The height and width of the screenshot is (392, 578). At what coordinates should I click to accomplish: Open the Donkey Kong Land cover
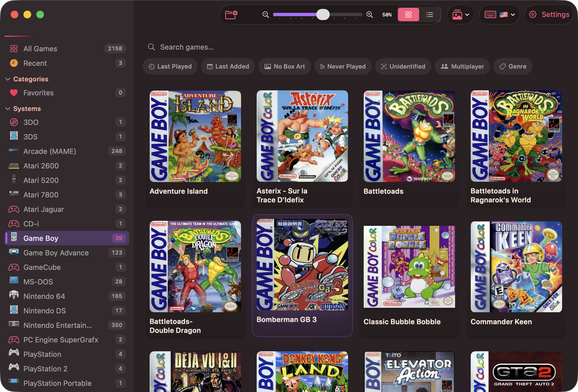tap(302, 371)
